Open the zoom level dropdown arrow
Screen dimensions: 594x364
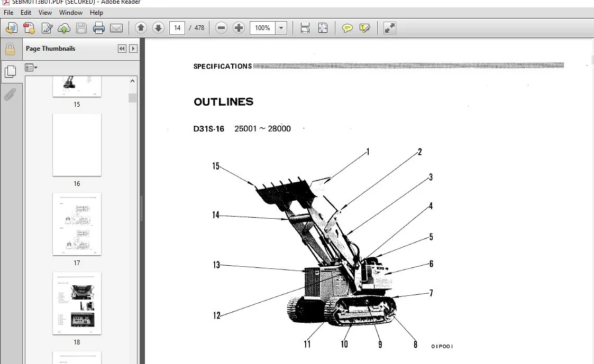tap(281, 28)
